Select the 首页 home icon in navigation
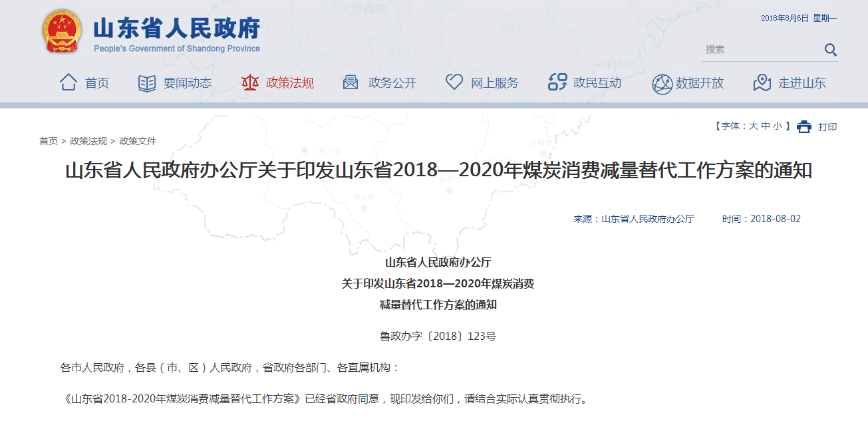868x423 pixels. point(68,81)
